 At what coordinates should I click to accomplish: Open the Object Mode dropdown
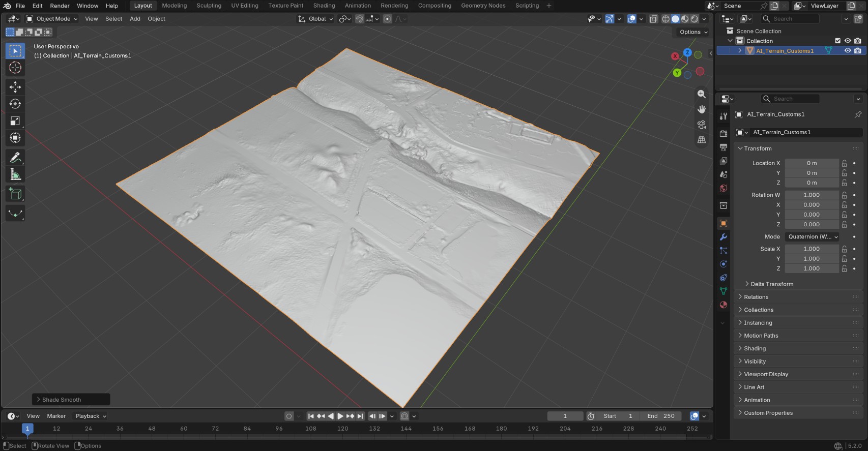click(x=52, y=19)
